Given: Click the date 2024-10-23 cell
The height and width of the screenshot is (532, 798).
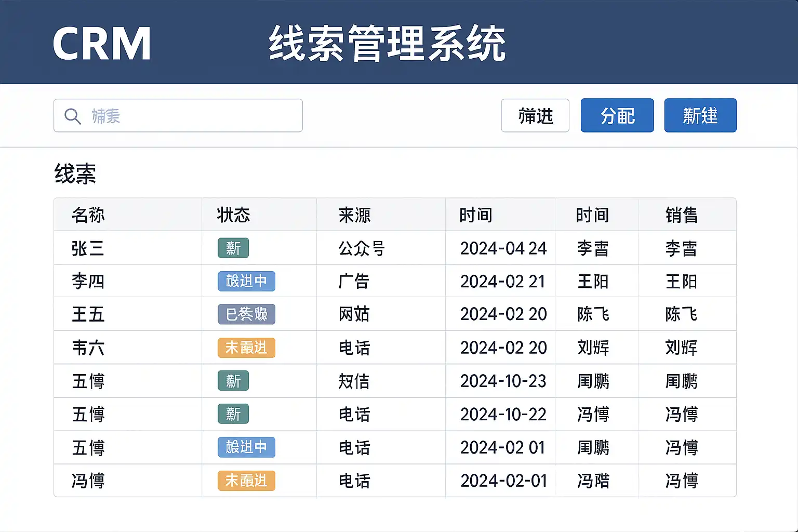Looking at the screenshot, I should pyautogui.click(x=503, y=381).
